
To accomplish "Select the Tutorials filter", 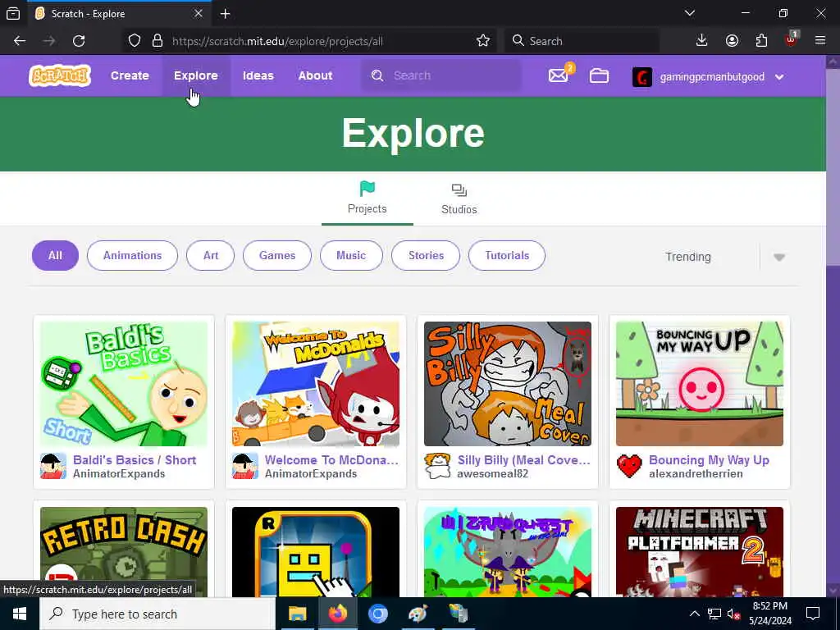I will pos(507,256).
